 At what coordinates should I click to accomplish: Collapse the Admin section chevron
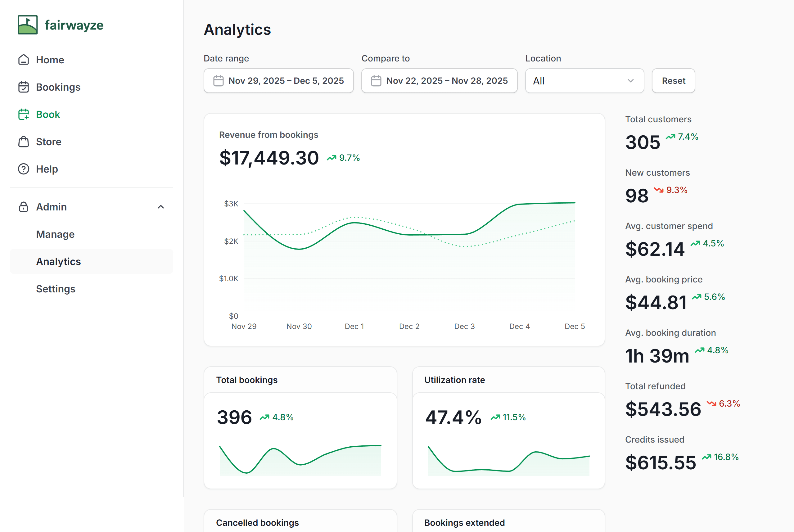161,207
